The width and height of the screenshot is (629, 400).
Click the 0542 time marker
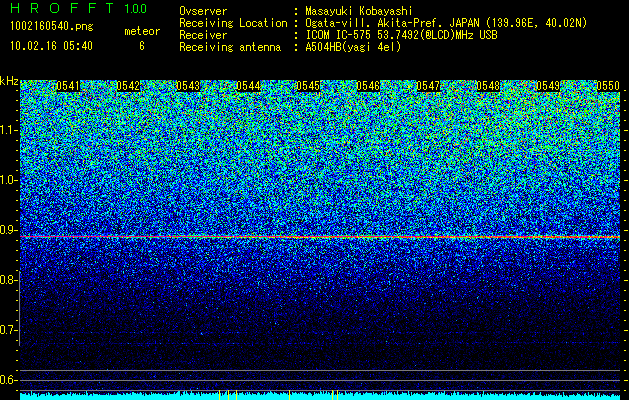pos(128,86)
